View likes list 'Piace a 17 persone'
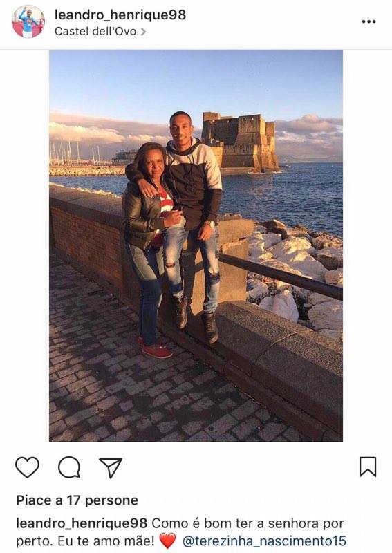 pos(77,500)
